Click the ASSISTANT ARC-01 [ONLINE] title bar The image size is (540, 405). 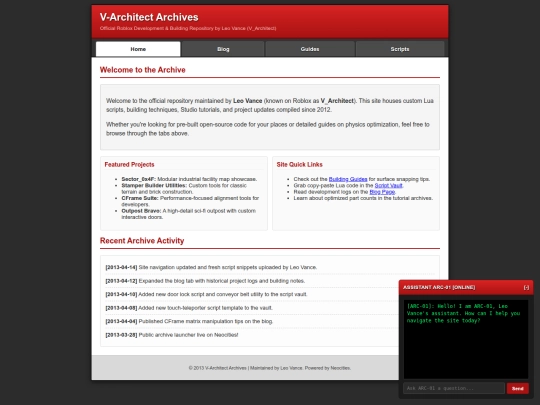tap(466, 287)
